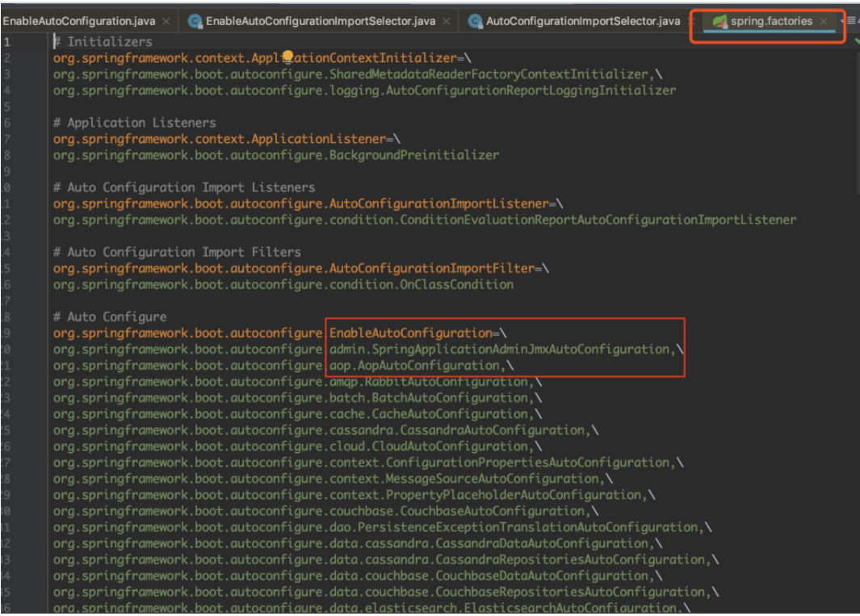This screenshot has width=860, height=616.
Task: Click CouchbaseRepositoriesAutoConfiguration line
Action: click(385, 592)
